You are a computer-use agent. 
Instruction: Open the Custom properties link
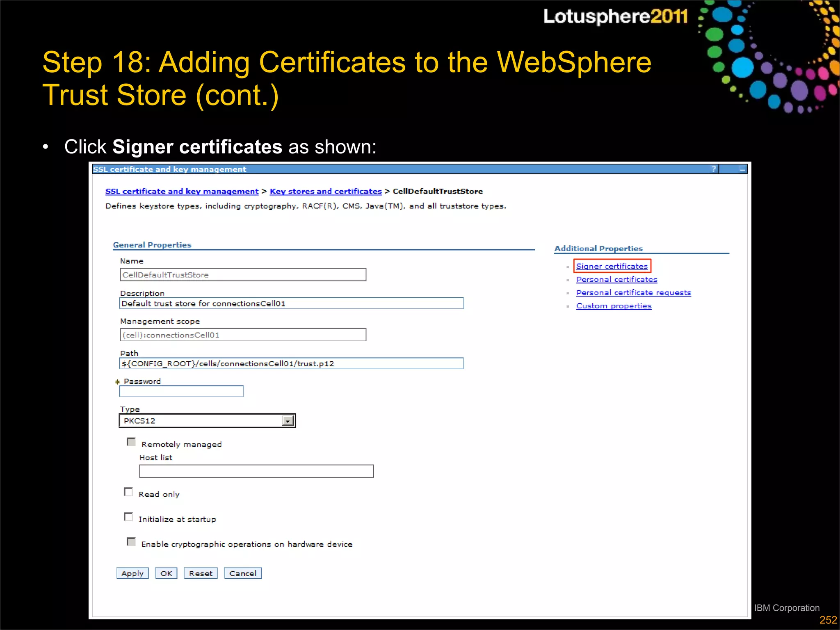614,306
